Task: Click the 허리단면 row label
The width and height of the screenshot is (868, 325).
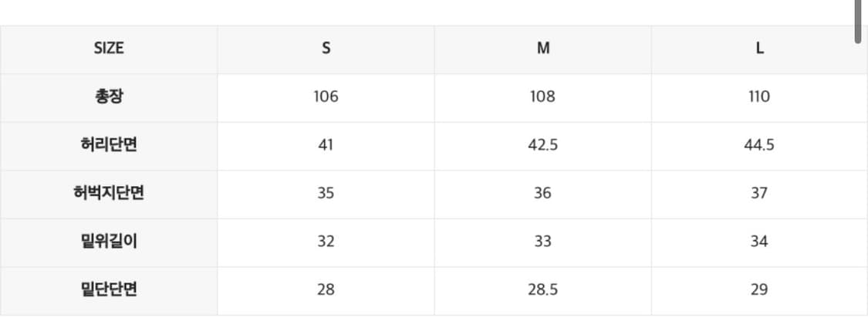Action: click(x=109, y=144)
